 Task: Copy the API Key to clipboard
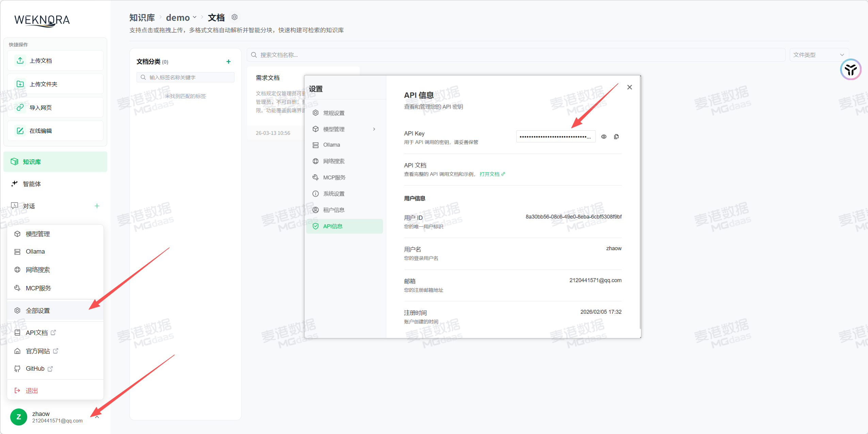point(616,136)
